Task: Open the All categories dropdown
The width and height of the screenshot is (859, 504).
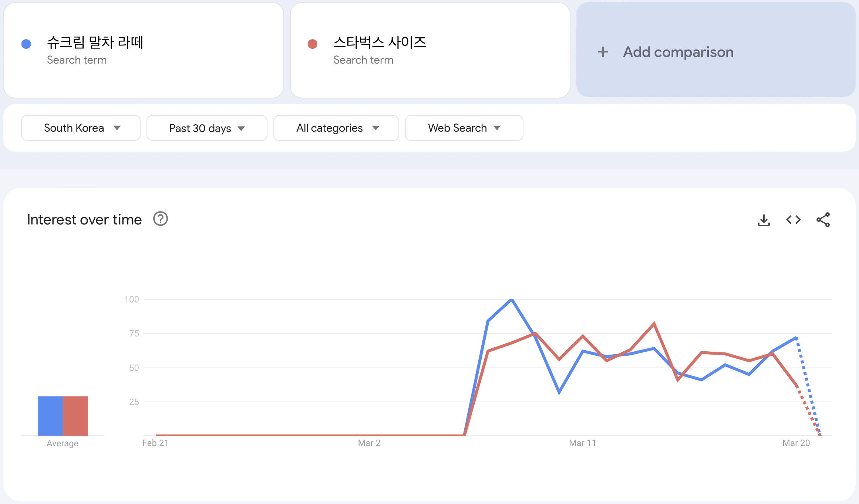Action: [x=336, y=128]
